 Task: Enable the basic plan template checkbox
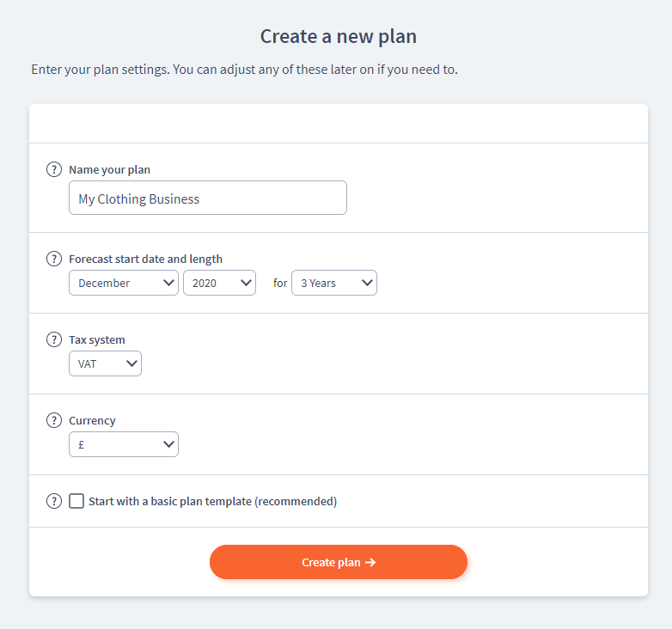(76, 501)
